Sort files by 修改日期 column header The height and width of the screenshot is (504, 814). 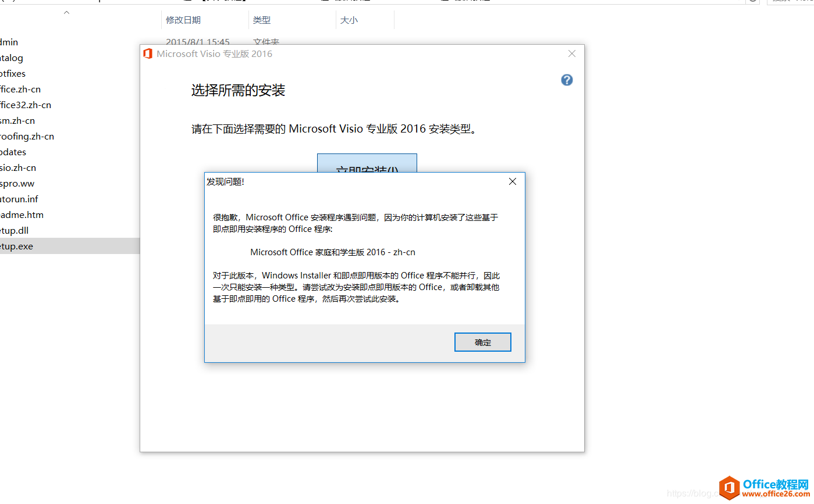(183, 20)
